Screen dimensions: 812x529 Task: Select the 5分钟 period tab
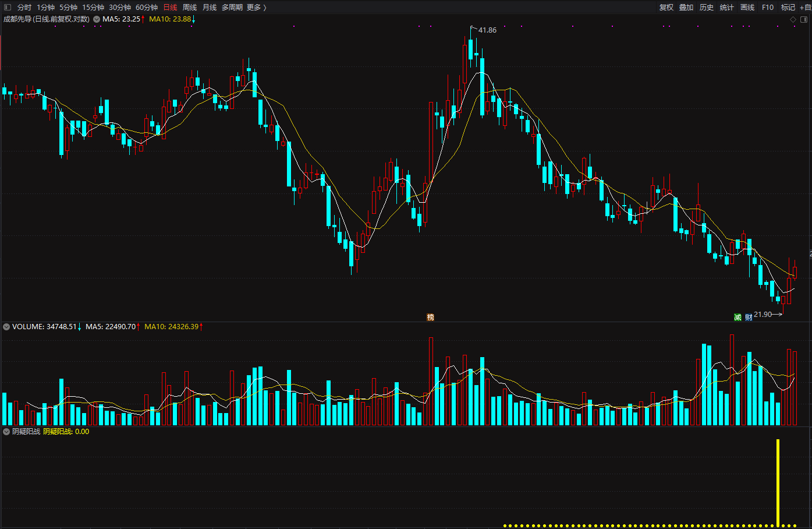coord(68,7)
